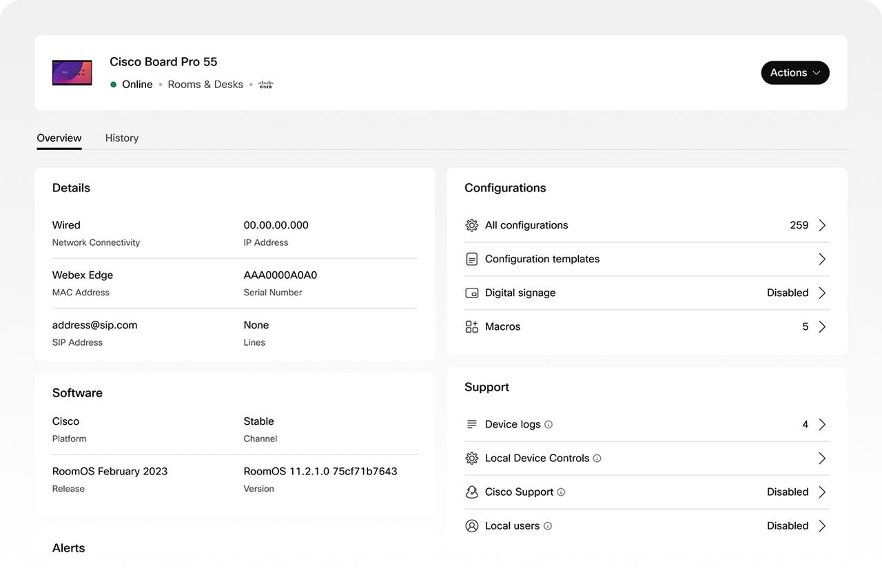Click the Digital signage icon

(471, 292)
